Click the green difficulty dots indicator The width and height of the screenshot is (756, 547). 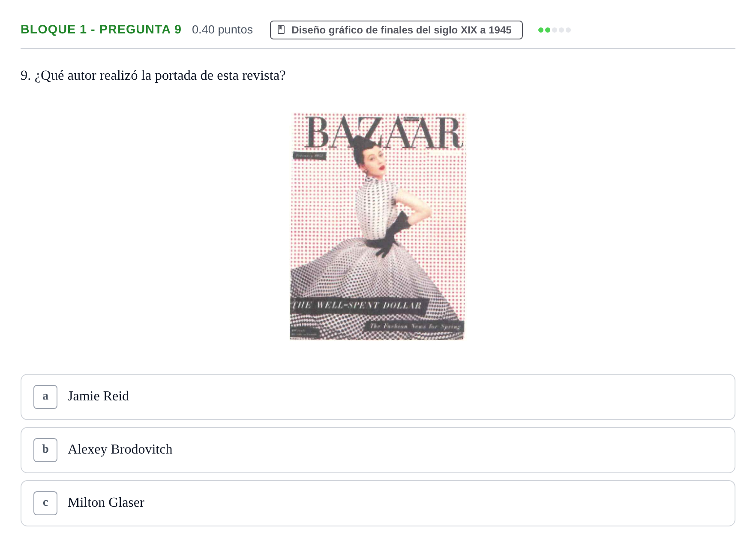[554, 30]
